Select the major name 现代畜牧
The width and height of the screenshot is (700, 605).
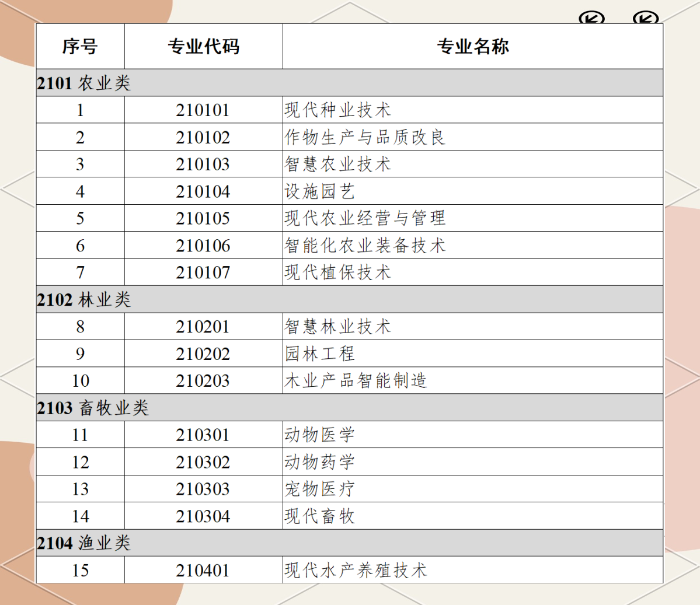pyautogui.click(x=320, y=516)
